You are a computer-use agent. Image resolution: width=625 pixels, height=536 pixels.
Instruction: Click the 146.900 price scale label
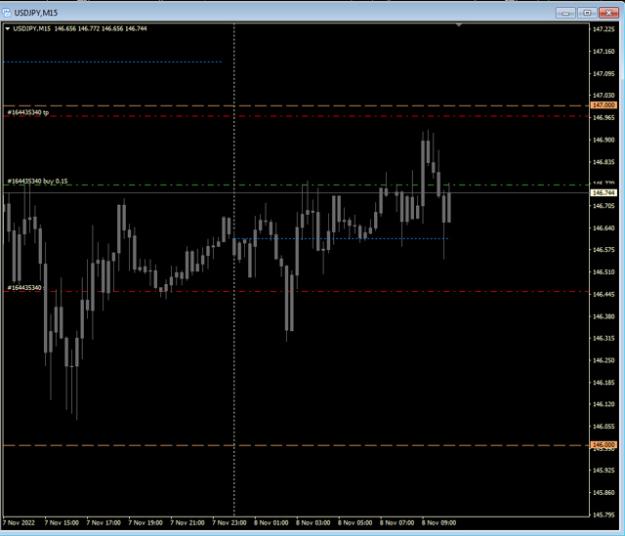click(x=603, y=140)
